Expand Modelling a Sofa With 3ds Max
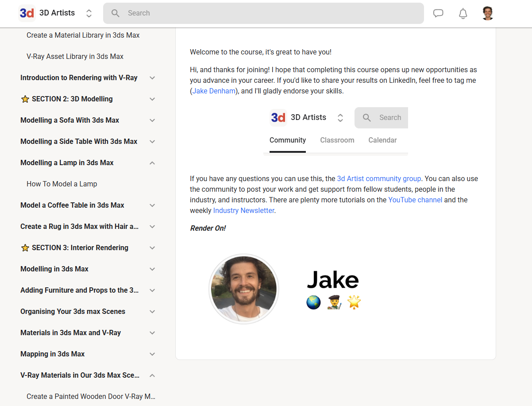Viewport: 532px width, 406px height. coord(152,120)
